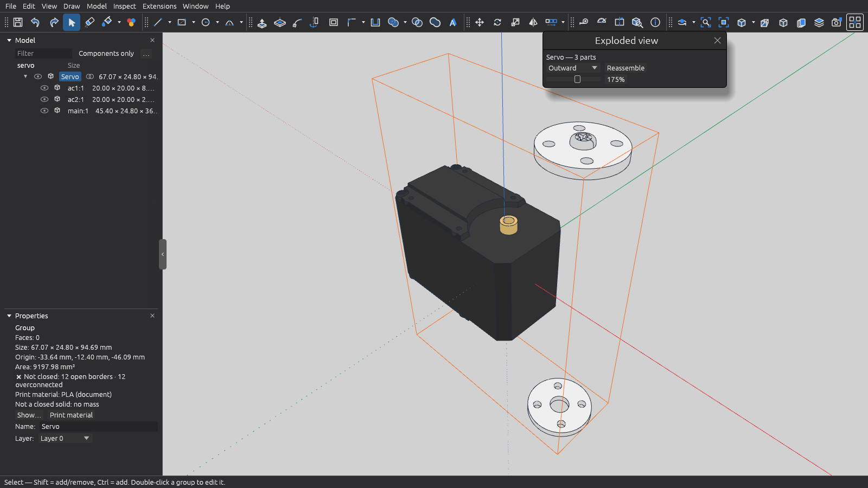Hide the ac1:1 component
The width and height of the screenshot is (868, 488).
tap(44, 88)
